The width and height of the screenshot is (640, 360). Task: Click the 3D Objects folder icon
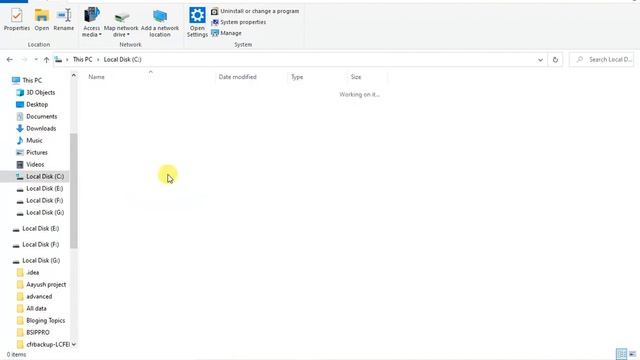20,93
